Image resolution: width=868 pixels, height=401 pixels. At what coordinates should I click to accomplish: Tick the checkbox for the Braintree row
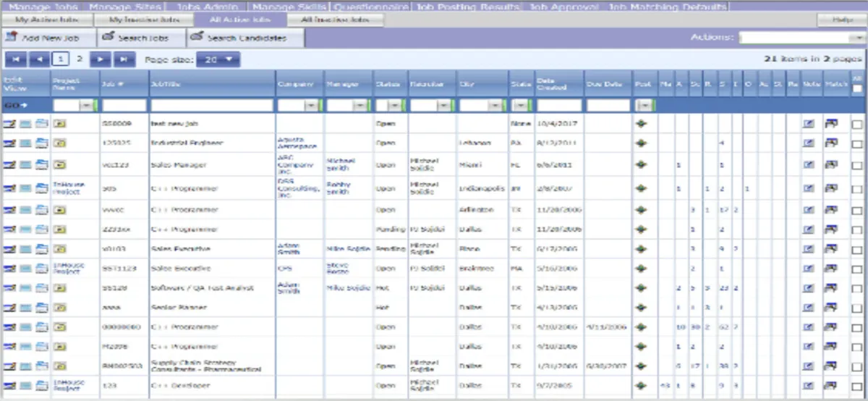point(857,269)
